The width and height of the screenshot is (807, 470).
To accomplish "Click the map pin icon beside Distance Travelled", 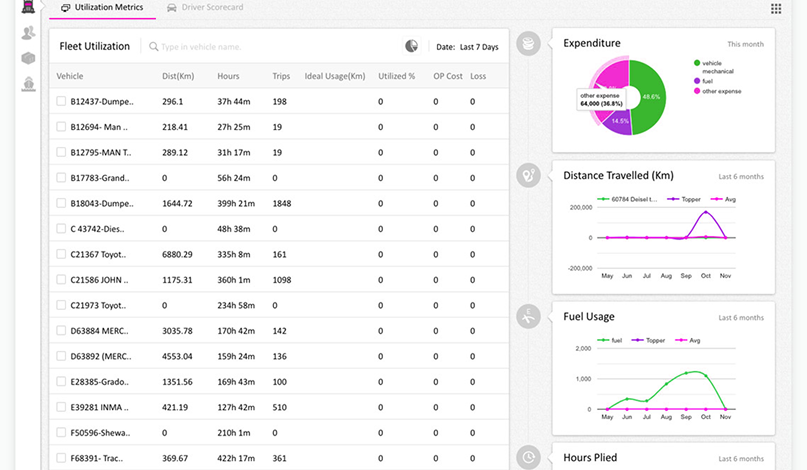I will (528, 175).
